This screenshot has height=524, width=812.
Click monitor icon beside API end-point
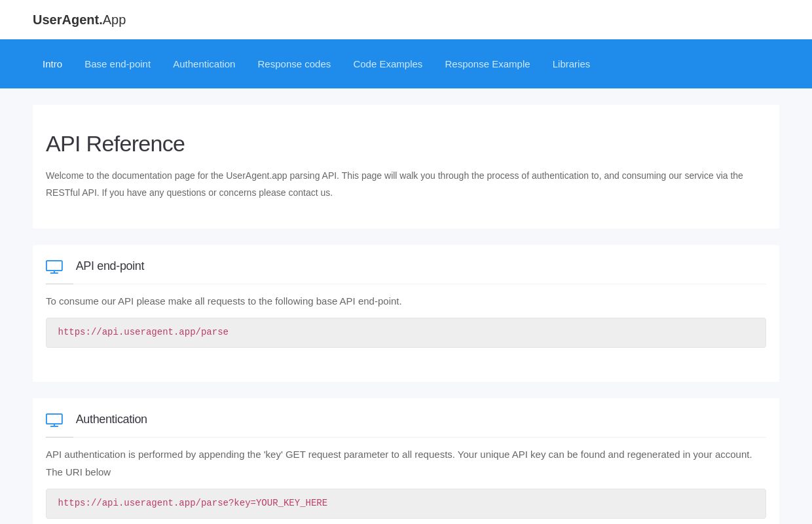click(54, 267)
